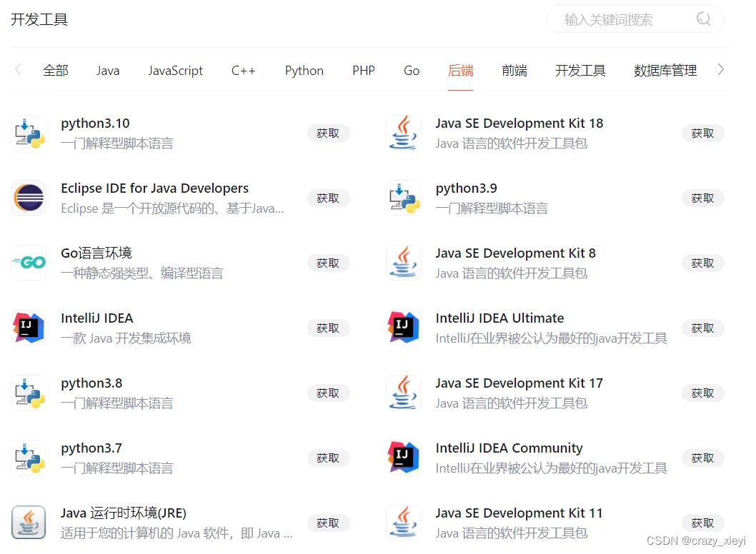Image resolution: width=756 pixels, height=554 pixels.
Task: Click 获取 for python3.8
Action: click(329, 393)
